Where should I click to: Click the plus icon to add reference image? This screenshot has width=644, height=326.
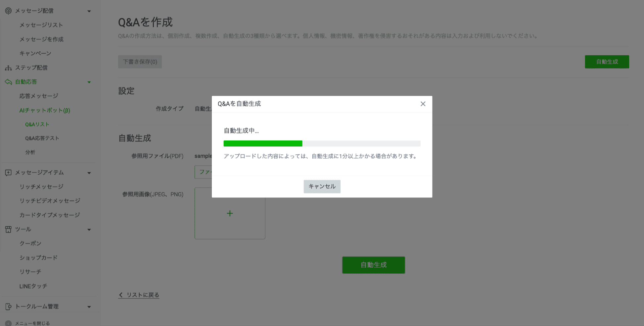(x=230, y=213)
